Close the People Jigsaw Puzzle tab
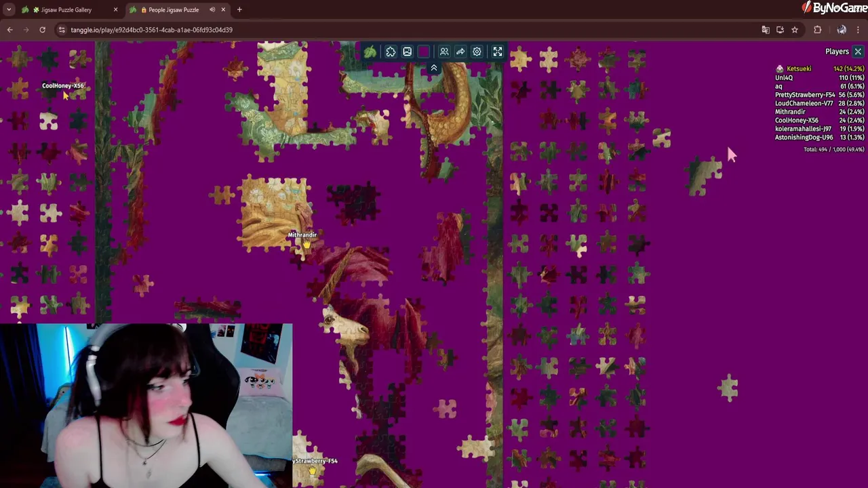Screen dimensions: 868x488 223,9
